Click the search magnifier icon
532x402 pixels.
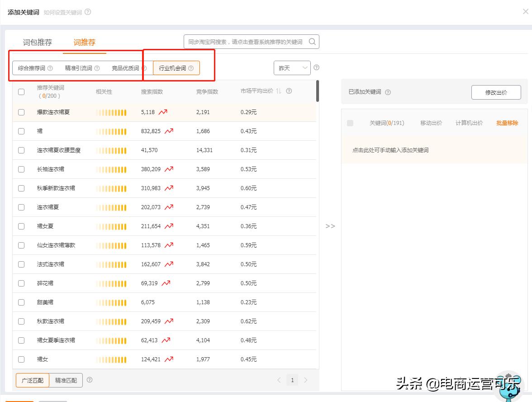[x=312, y=41]
